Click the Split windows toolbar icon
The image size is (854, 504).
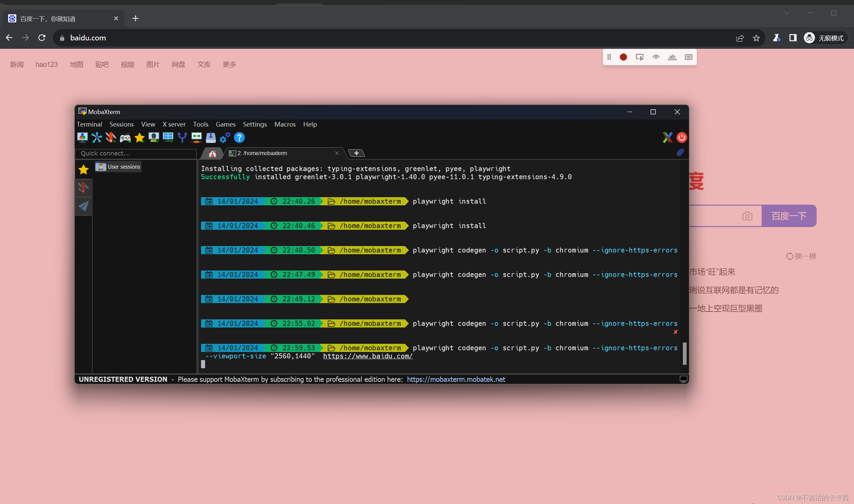[168, 137]
